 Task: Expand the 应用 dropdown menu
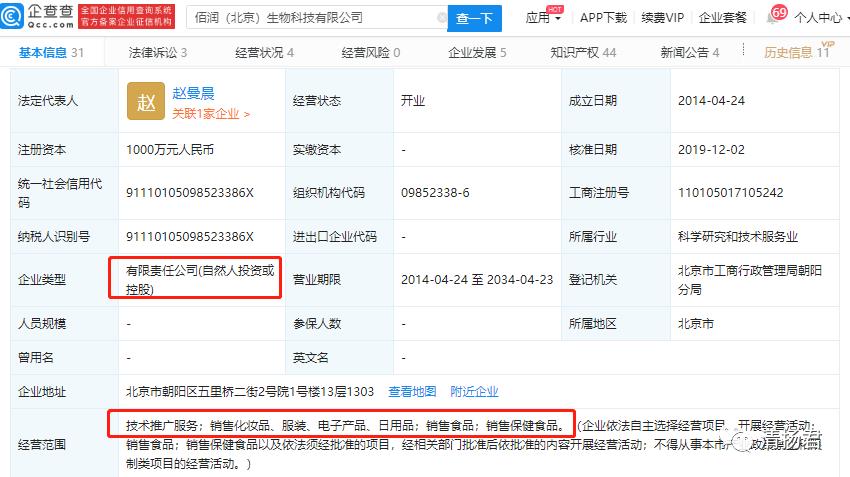(x=543, y=18)
